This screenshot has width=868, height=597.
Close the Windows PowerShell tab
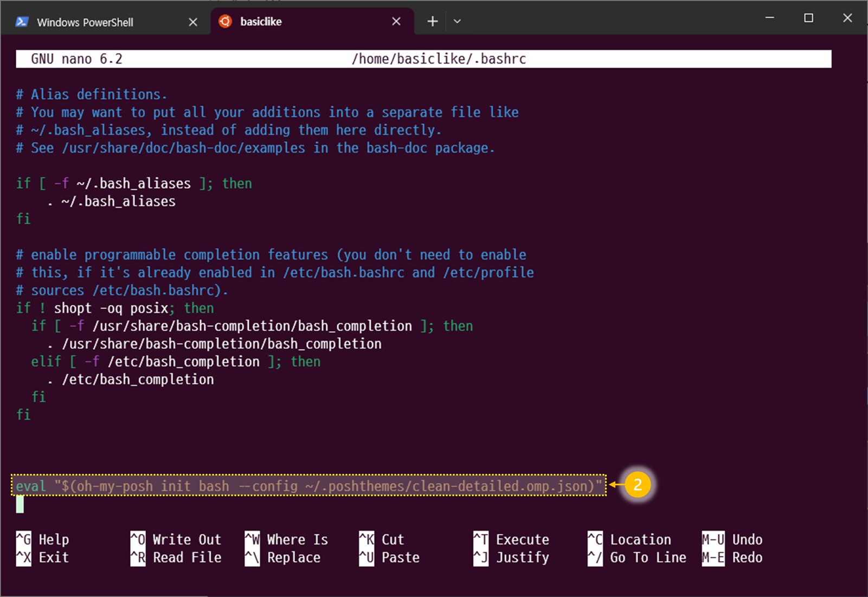(x=193, y=22)
